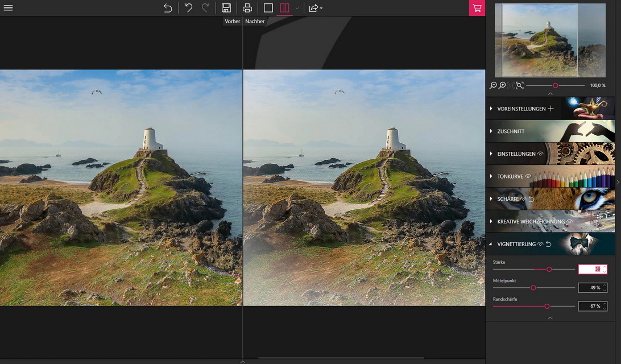Toggle visibility of Einstellungen effect
621x364 pixels.
(541, 154)
